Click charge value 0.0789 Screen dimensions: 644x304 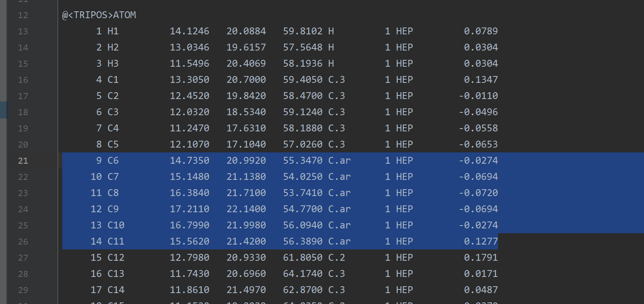pos(481,31)
